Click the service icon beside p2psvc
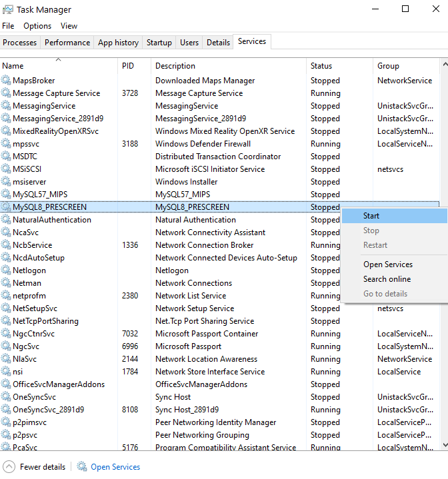Viewport: 448px width, 479px height. click(x=6, y=435)
